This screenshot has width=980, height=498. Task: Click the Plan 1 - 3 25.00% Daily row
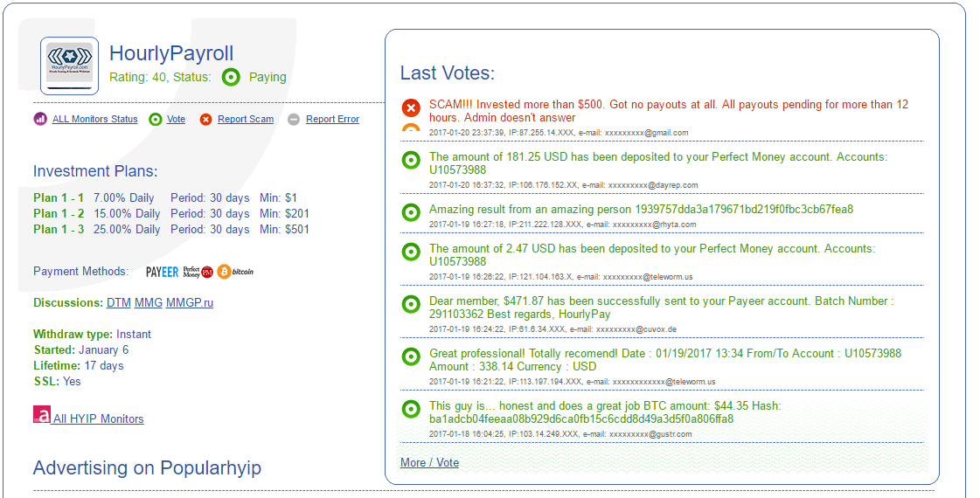[x=171, y=229]
